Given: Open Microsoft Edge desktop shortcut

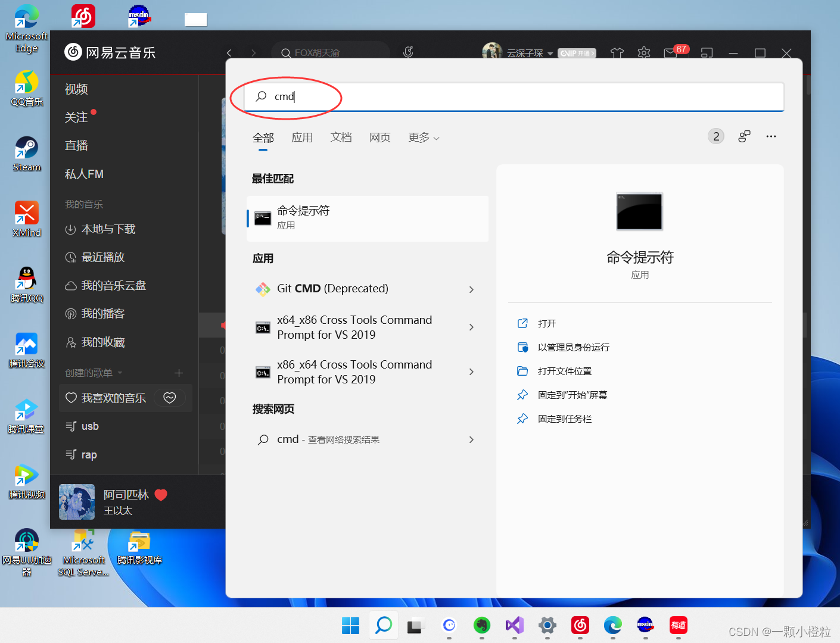Looking at the screenshot, I should [x=26, y=29].
